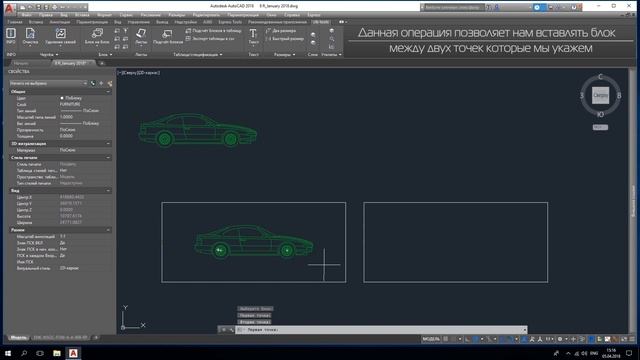
Task: Run Экспорт таблицы в csv command
Action: click(210, 39)
